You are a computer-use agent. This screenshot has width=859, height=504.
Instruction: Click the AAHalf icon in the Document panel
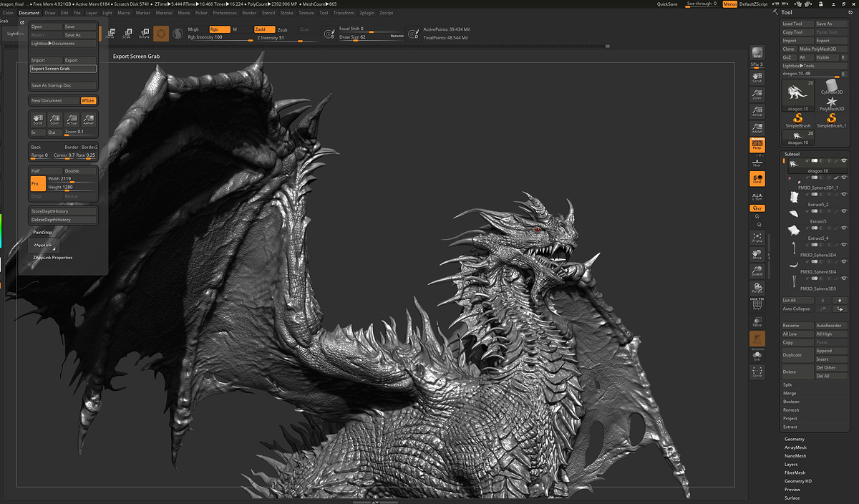89,120
